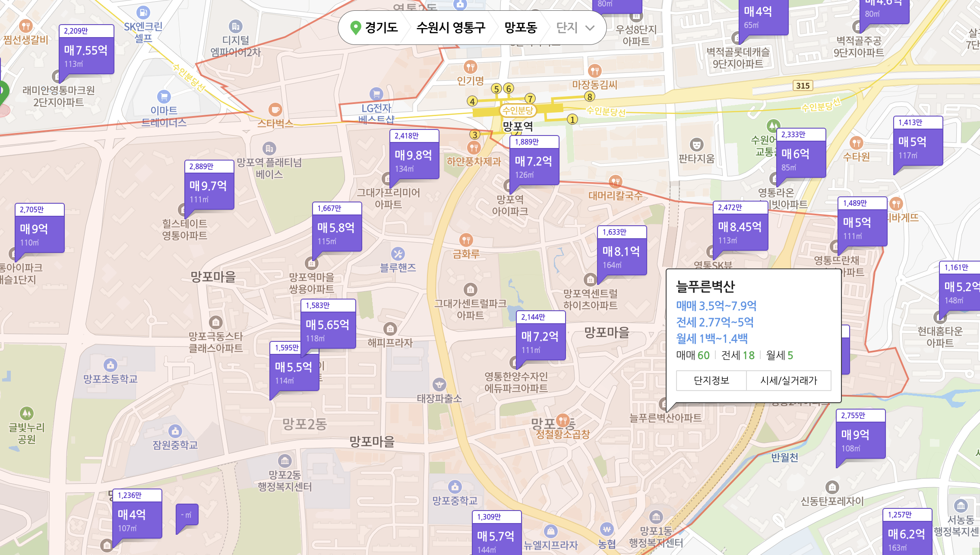
Task: Click the 월세 1백~1.4백 price link
Action: 712,339
